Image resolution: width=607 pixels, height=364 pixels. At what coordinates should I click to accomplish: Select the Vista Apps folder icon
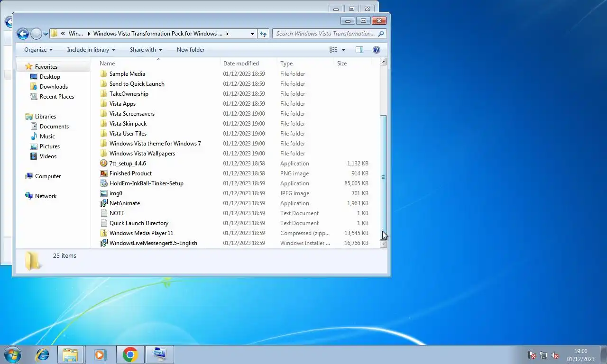tap(104, 104)
